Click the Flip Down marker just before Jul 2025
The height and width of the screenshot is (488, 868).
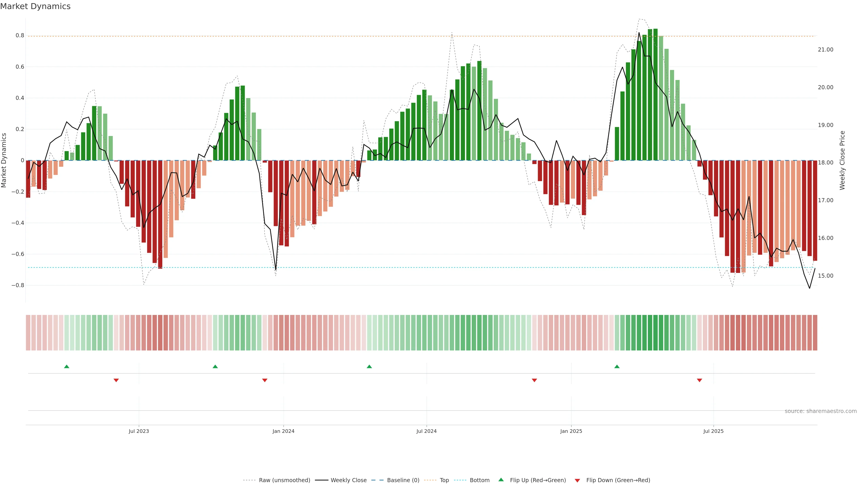[x=700, y=380]
